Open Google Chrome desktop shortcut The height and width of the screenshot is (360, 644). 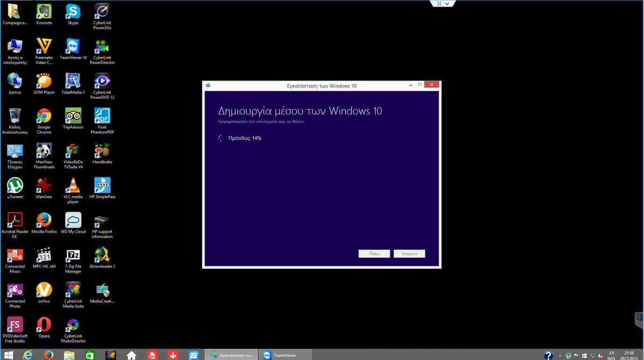(x=44, y=121)
